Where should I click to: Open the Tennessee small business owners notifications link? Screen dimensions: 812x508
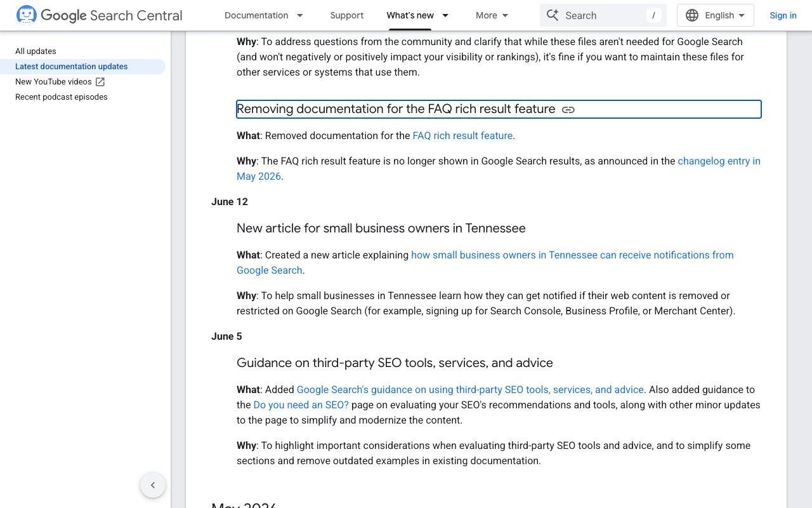pos(485,263)
